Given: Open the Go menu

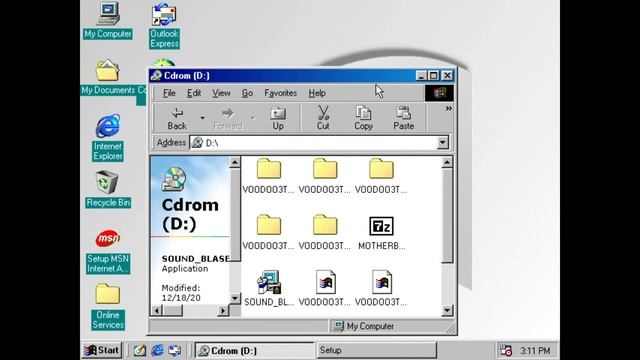Looking at the screenshot, I should [x=247, y=93].
